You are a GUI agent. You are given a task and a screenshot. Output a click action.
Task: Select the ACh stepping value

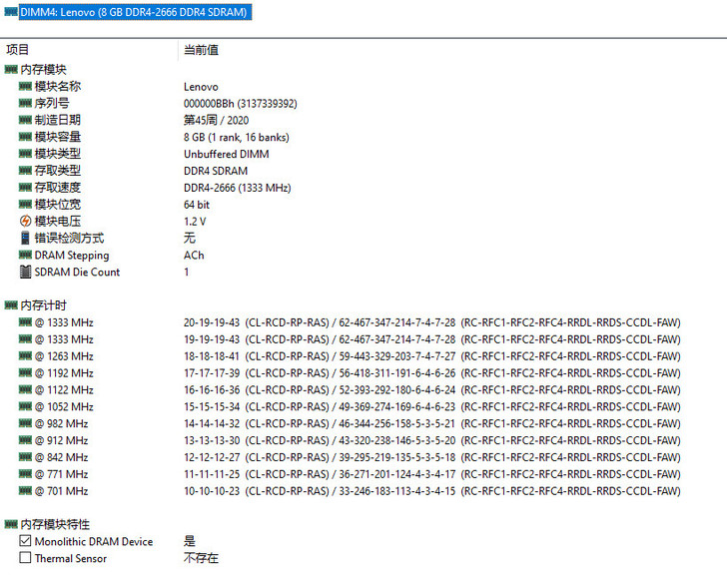[x=194, y=255]
